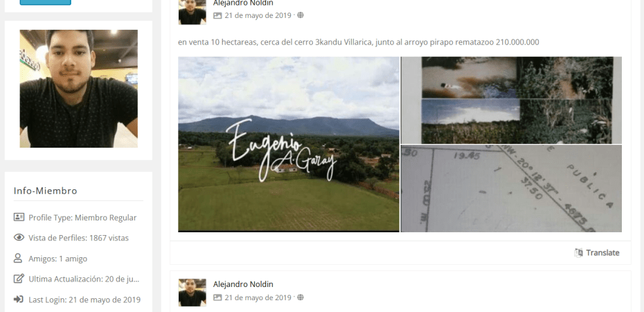This screenshot has height=312, width=644.
Task: Click the globe privacy icon on first post
Action: pos(301,15)
